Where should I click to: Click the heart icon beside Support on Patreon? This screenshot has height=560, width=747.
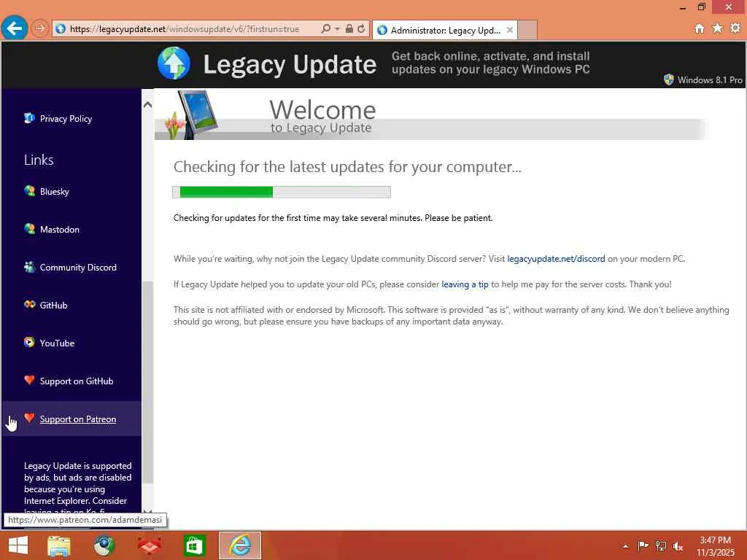coord(29,418)
